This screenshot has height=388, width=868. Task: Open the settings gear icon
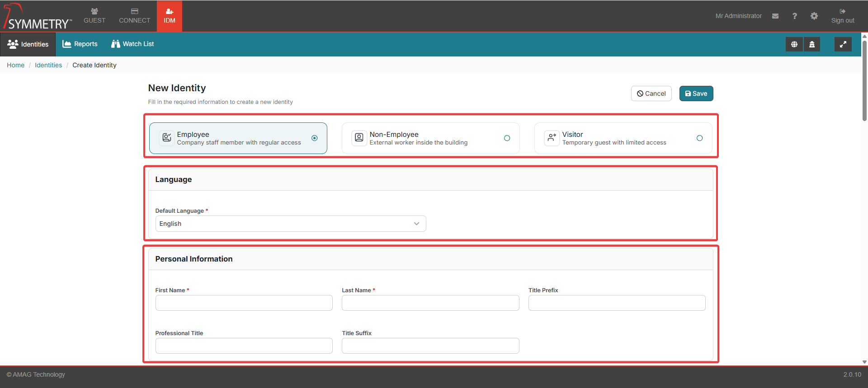tap(814, 16)
